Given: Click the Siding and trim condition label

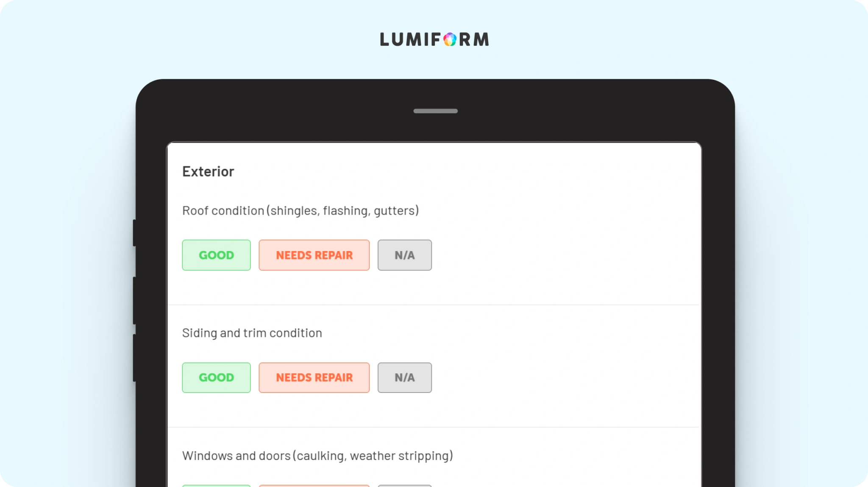Looking at the screenshot, I should click(252, 333).
